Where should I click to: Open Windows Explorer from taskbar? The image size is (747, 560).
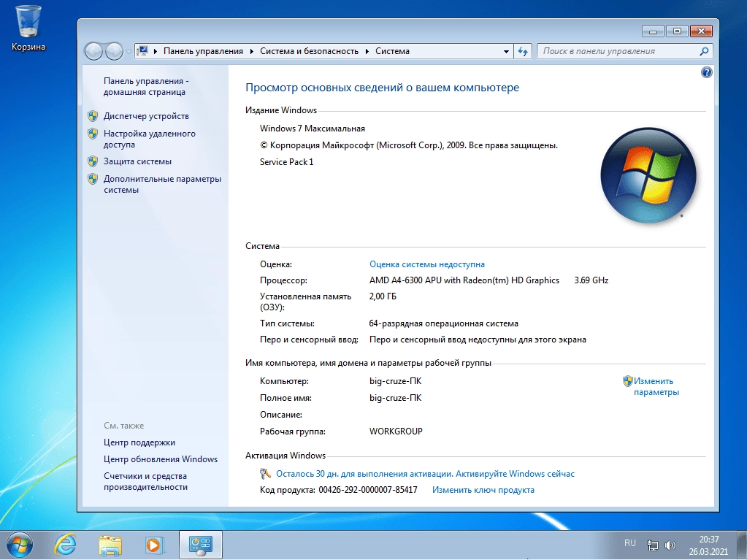coord(110,545)
